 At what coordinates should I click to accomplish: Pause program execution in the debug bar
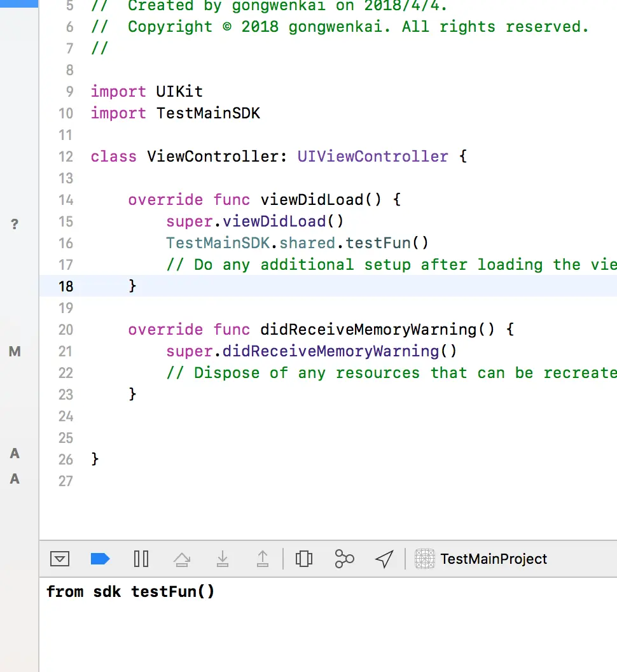click(x=141, y=559)
